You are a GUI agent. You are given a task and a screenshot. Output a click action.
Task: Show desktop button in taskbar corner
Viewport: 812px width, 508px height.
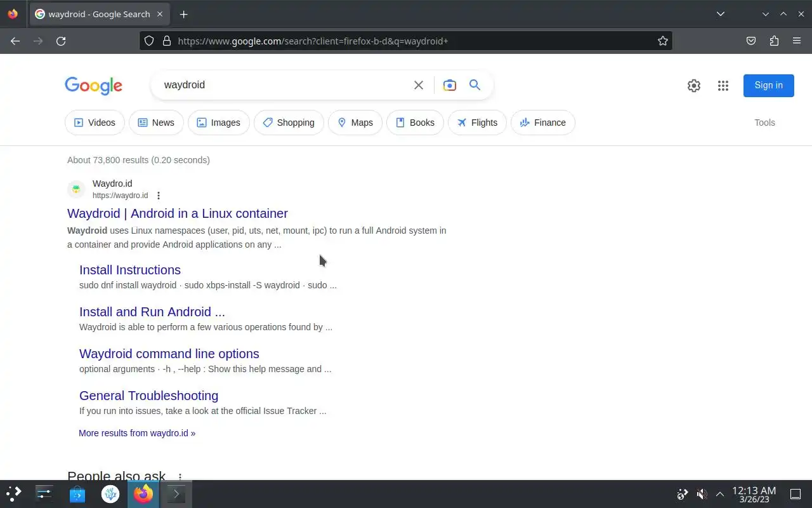point(795,494)
